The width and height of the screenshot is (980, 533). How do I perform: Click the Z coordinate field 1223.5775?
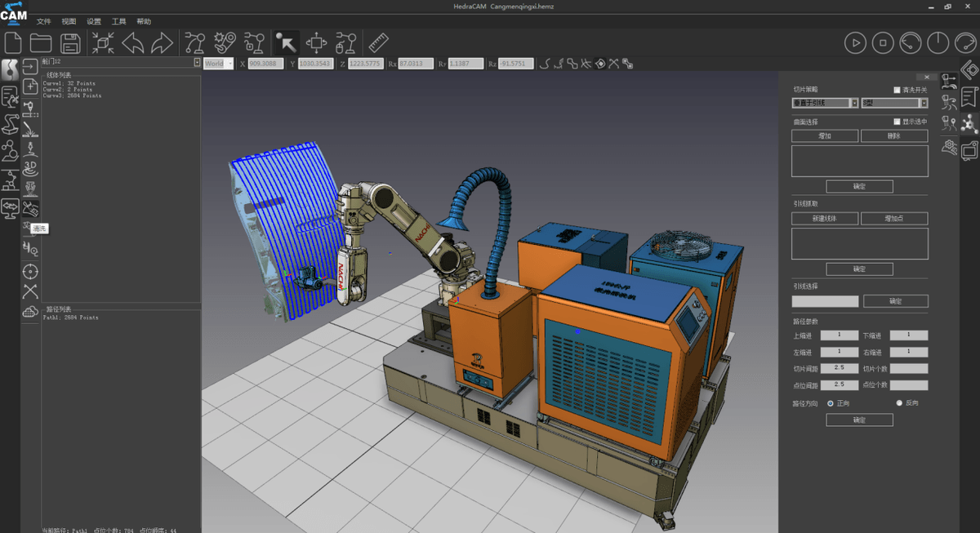click(x=365, y=64)
